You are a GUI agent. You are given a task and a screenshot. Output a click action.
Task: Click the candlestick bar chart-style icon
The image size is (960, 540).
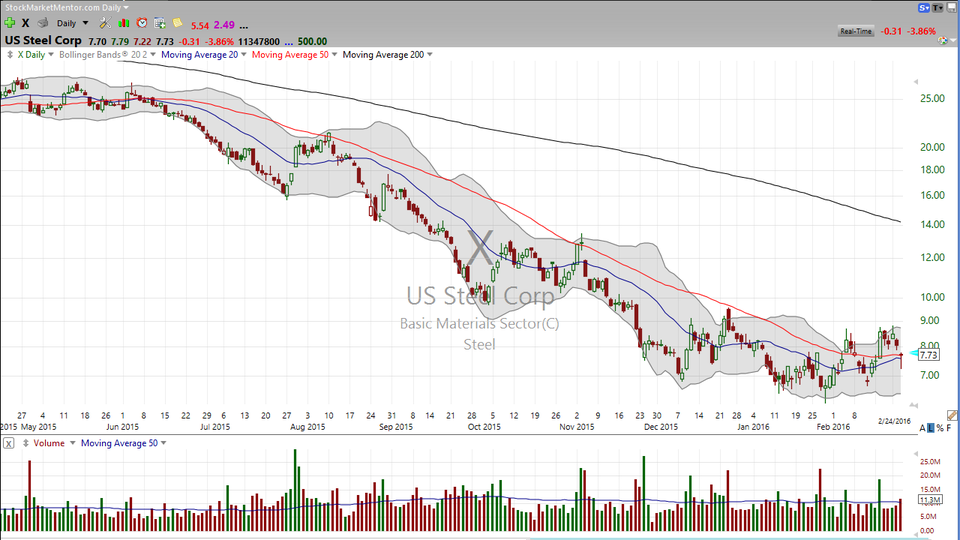124,23
